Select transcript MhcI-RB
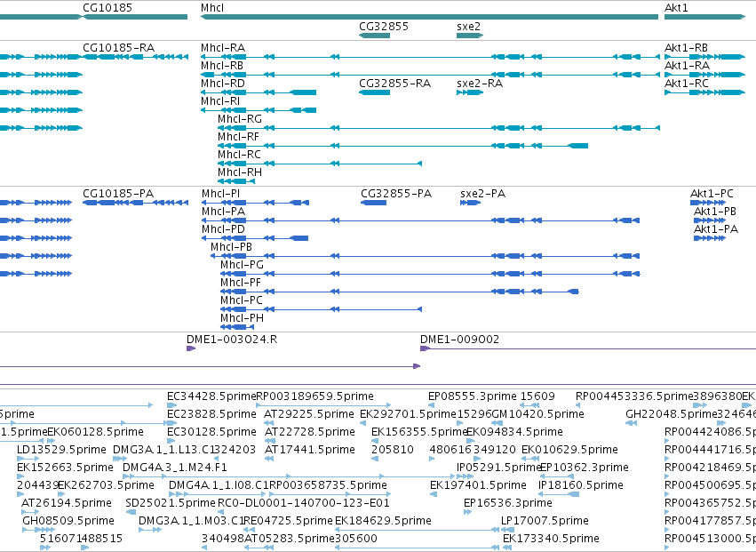This screenshot has width=756, height=552. click(430, 75)
